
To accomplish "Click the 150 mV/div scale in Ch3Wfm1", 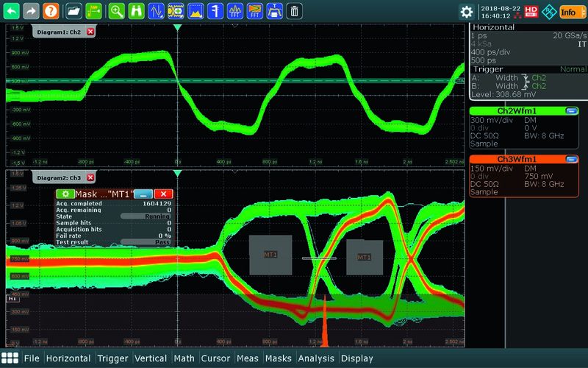I will click(x=492, y=169).
